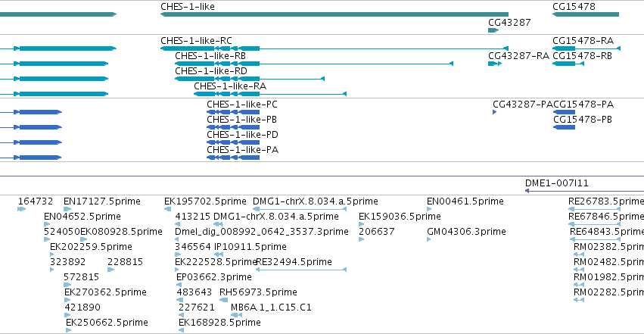Click the CG43287-PA protein label
This screenshot has width=644, height=334.
[x=523, y=105]
